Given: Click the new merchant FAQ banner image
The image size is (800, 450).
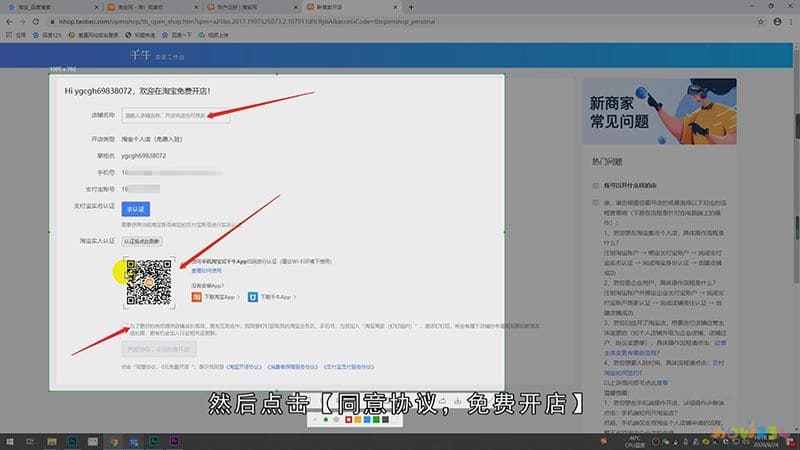Looking at the screenshot, I should pyautogui.click(x=659, y=111).
